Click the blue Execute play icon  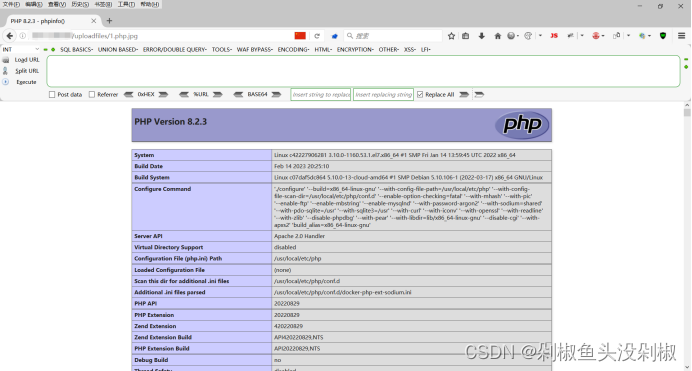click(6, 82)
